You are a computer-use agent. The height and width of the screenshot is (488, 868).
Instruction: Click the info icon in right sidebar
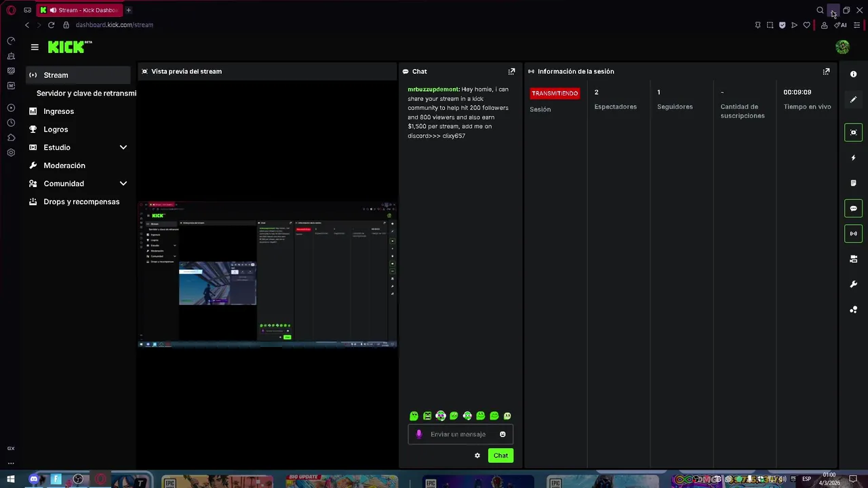(x=853, y=74)
